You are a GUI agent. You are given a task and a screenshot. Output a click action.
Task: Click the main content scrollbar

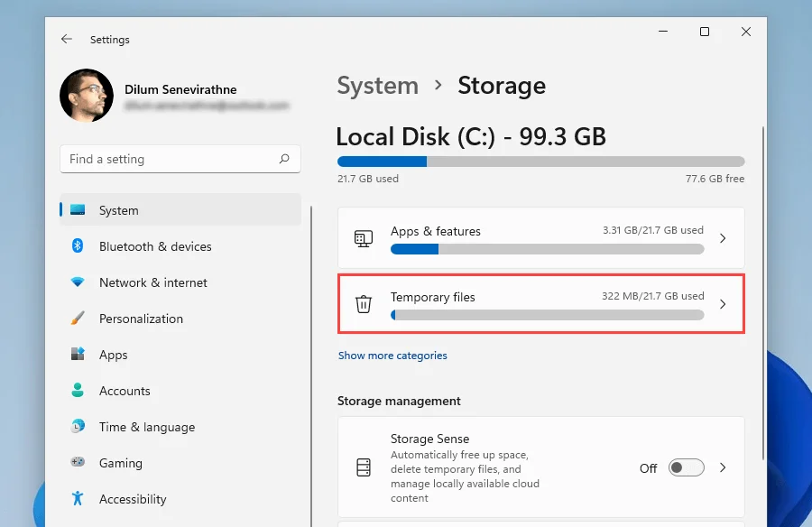click(762, 292)
